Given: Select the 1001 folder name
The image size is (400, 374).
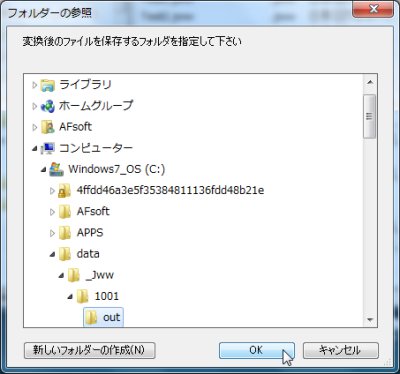Looking at the screenshot, I should (x=107, y=296).
